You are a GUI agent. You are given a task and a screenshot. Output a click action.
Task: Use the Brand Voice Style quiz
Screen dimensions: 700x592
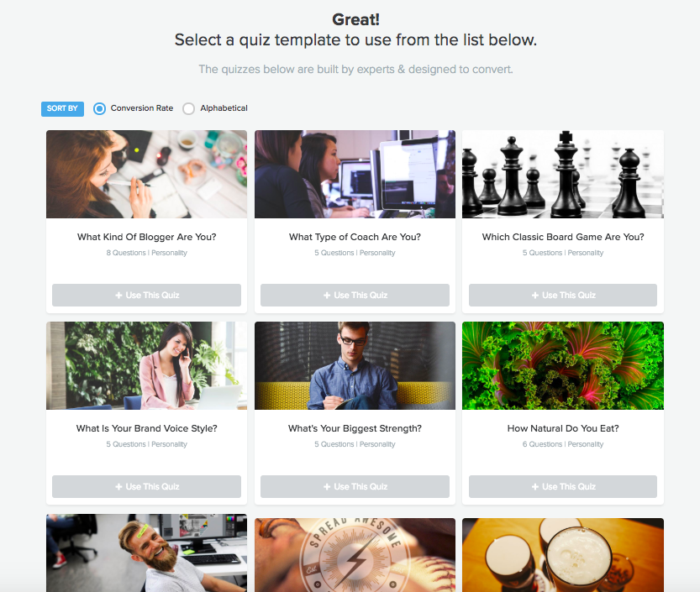pyautogui.click(x=146, y=486)
